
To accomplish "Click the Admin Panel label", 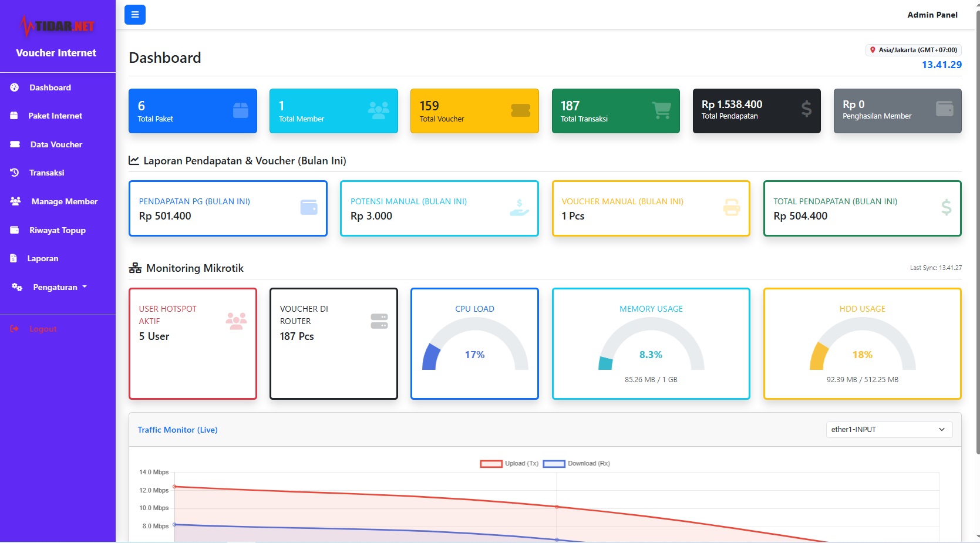I will 932,15.
